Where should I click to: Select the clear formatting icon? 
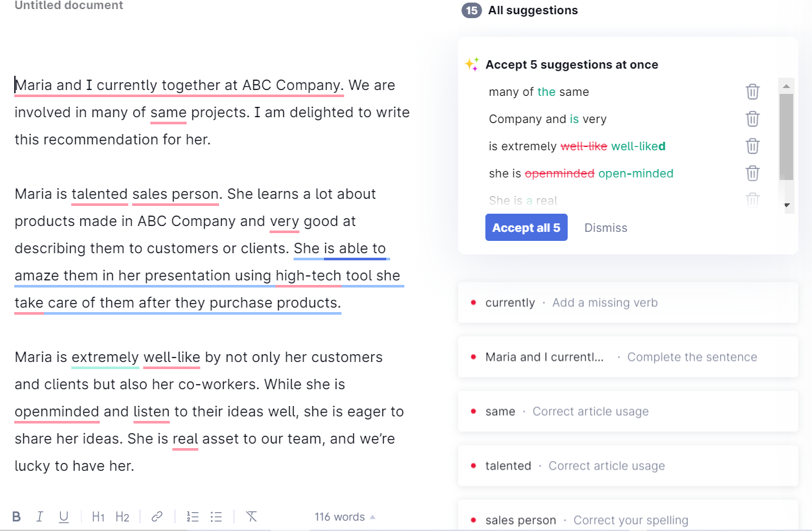pos(251,516)
